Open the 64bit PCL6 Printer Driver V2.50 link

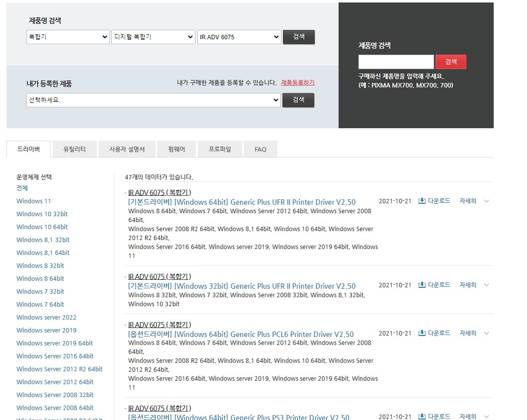241,335
